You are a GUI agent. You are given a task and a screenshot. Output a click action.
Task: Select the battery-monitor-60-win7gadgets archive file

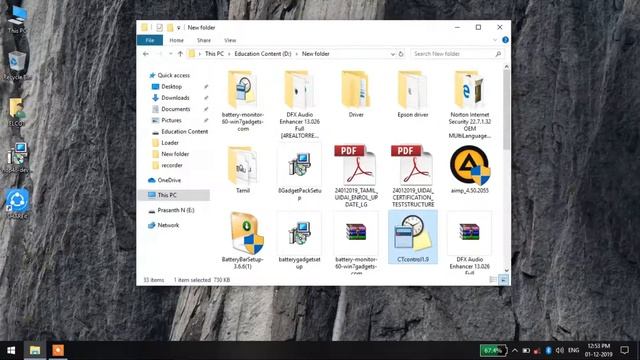click(356, 242)
